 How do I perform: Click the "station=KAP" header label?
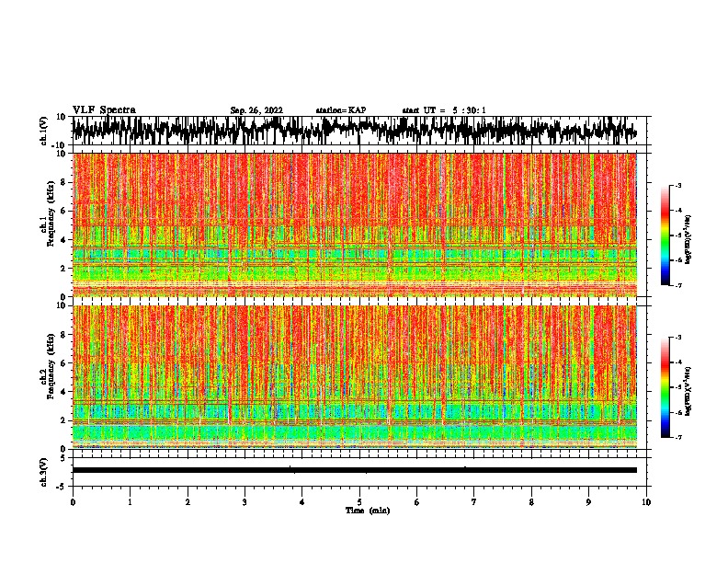[x=341, y=110]
